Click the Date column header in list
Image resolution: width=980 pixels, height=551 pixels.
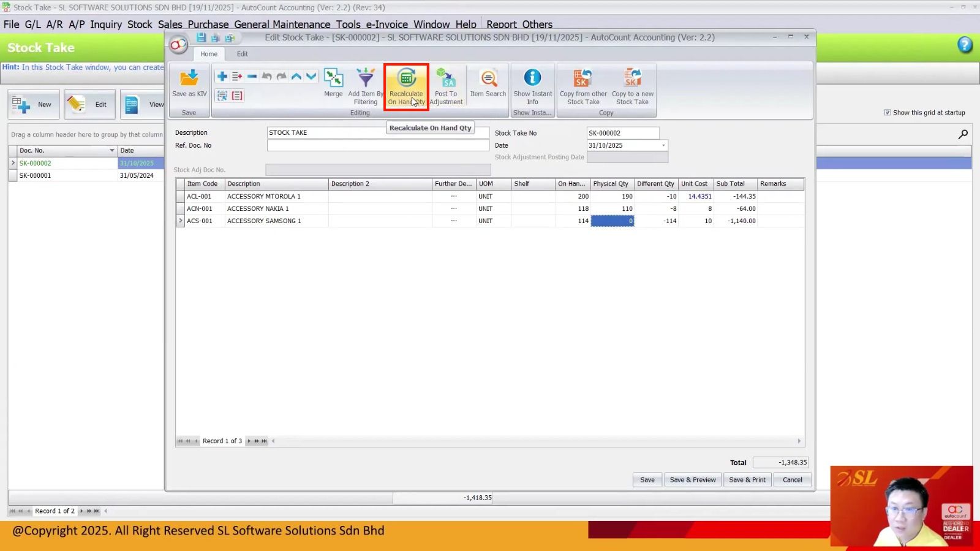(141, 151)
